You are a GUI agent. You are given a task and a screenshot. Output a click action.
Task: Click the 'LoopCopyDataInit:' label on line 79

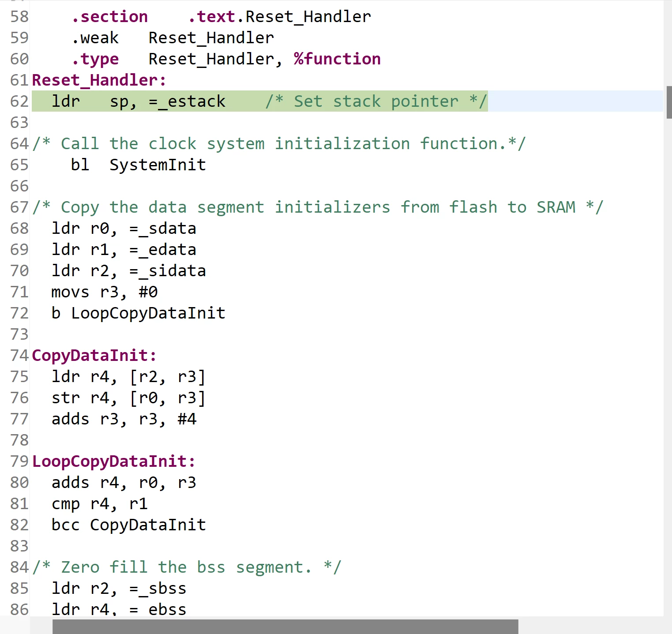pyautogui.click(x=114, y=461)
